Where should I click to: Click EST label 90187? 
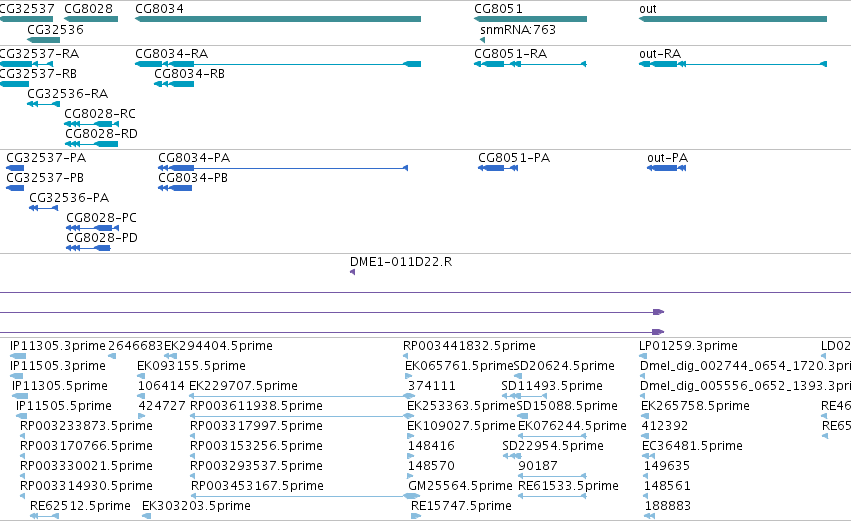pyautogui.click(x=538, y=466)
